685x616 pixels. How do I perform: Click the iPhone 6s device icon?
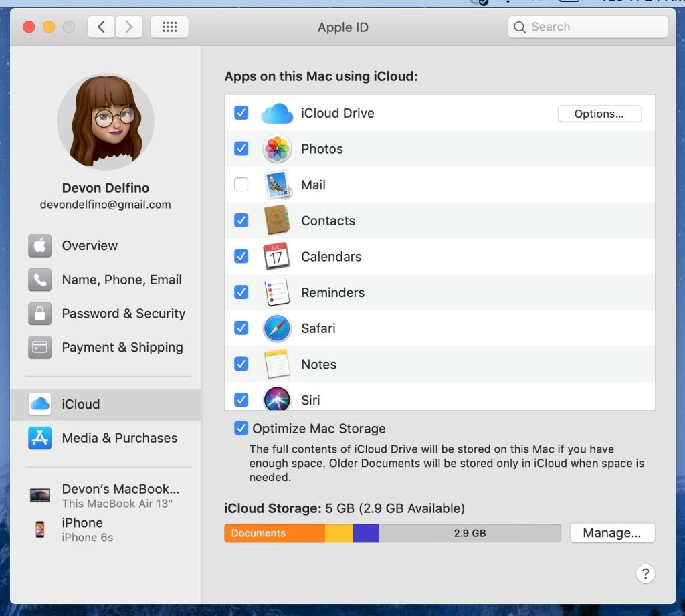tap(39, 530)
